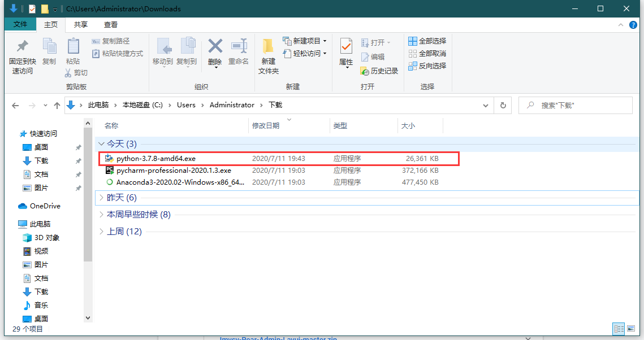Click the Refresh button
The image size is (644, 340).
point(503,106)
